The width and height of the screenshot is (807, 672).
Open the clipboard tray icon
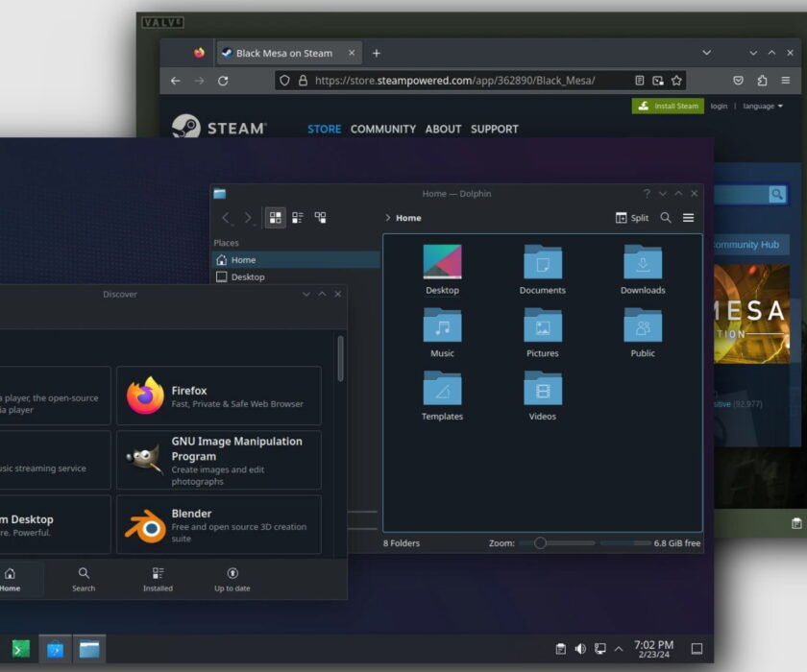coord(561,649)
